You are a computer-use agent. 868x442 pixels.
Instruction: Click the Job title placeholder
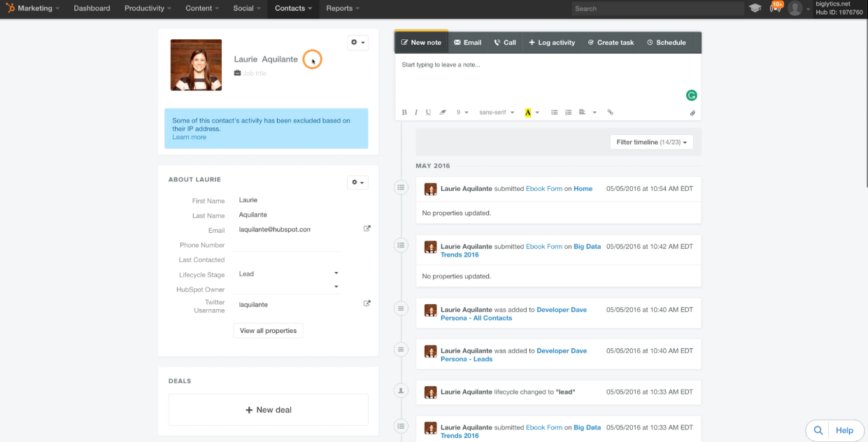(255, 73)
